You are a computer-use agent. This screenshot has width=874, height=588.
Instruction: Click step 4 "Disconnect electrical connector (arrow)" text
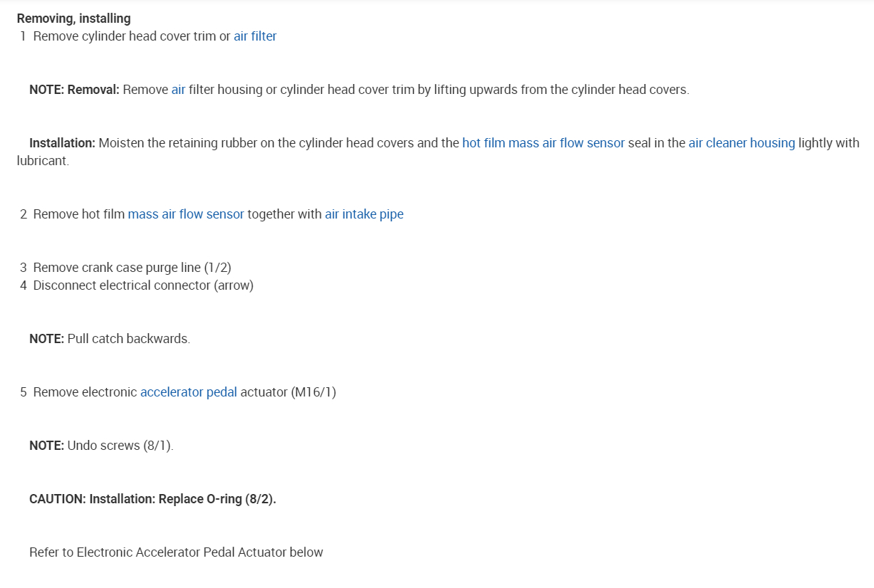pyautogui.click(x=142, y=285)
